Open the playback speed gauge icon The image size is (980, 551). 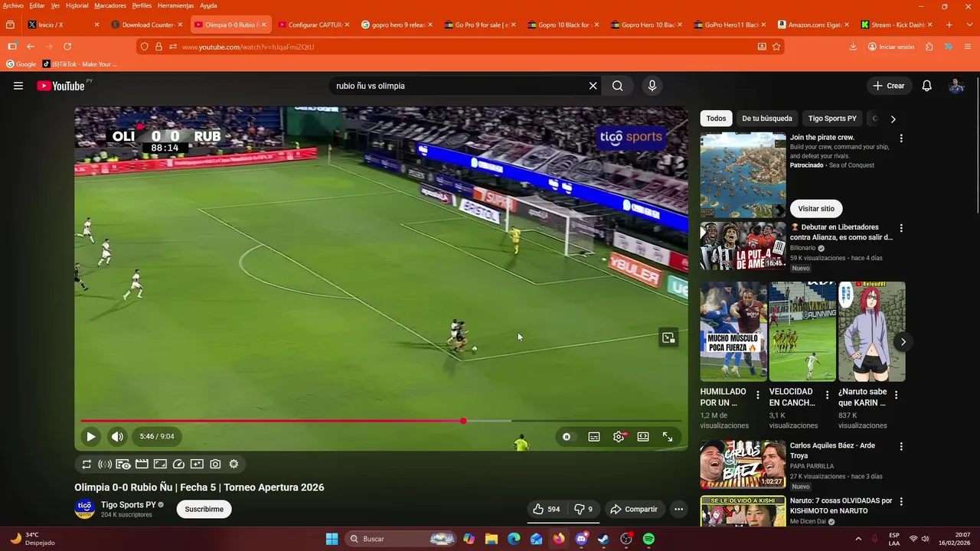tap(178, 464)
